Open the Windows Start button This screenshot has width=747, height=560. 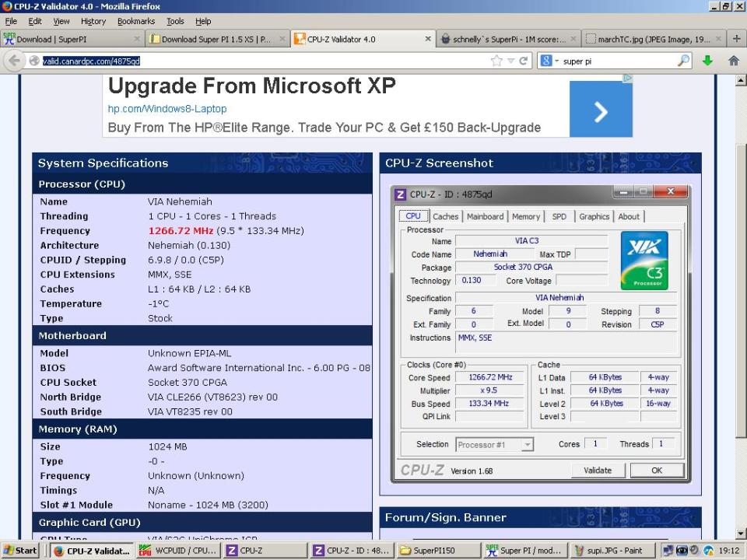coord(19,551)
